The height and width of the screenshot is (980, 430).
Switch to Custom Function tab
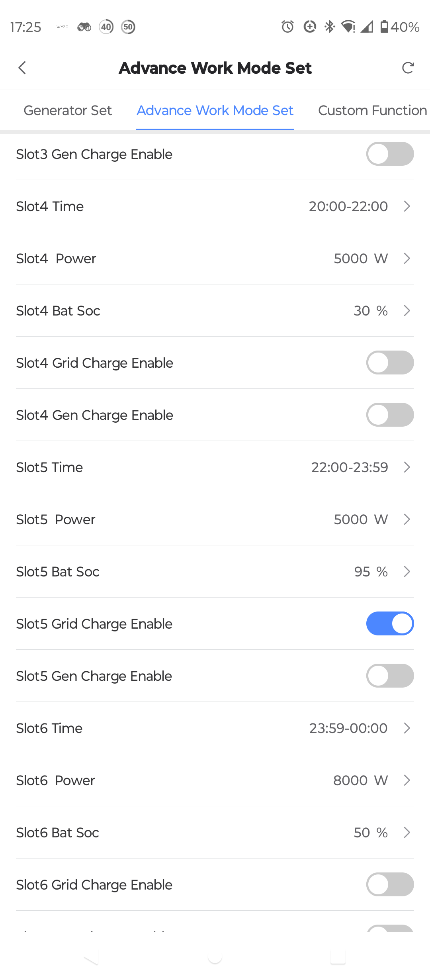(372, 110)
